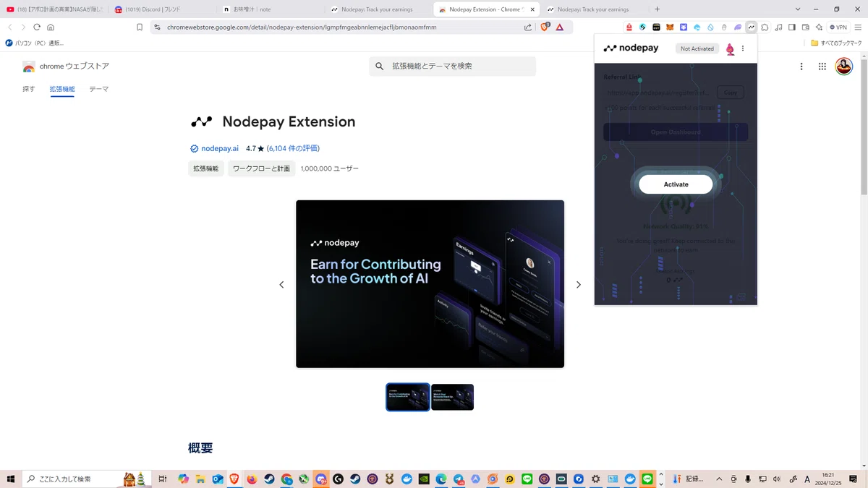Click the taskbar search box
Viewport: 868px width, 488px height.
click(85, 479)
